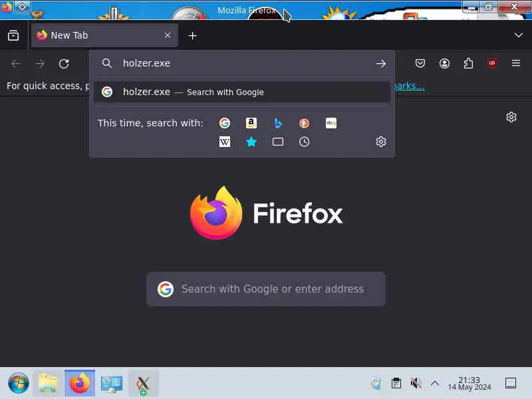Open the Firefox hamburger application menu
This screenshot has height=399, width=532.
pyautogui.click(x=516, y=63)
